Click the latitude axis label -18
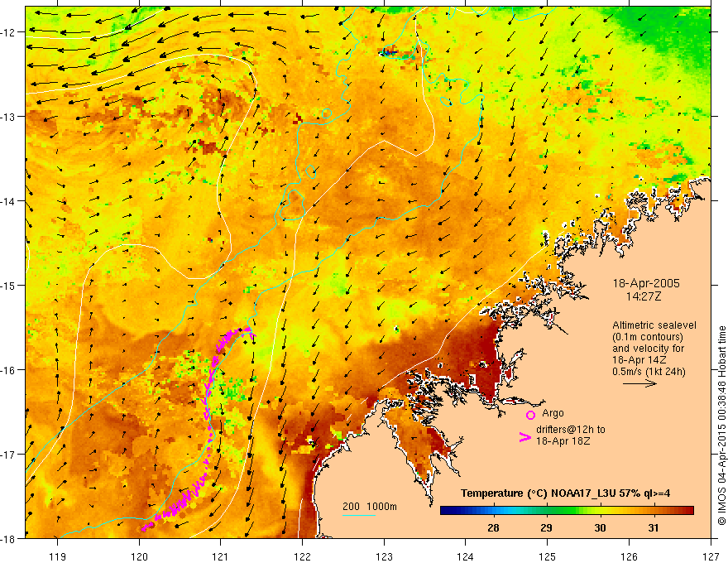This screenshot has height=563, width=728. pyautogui.click(x=7, y=539)
